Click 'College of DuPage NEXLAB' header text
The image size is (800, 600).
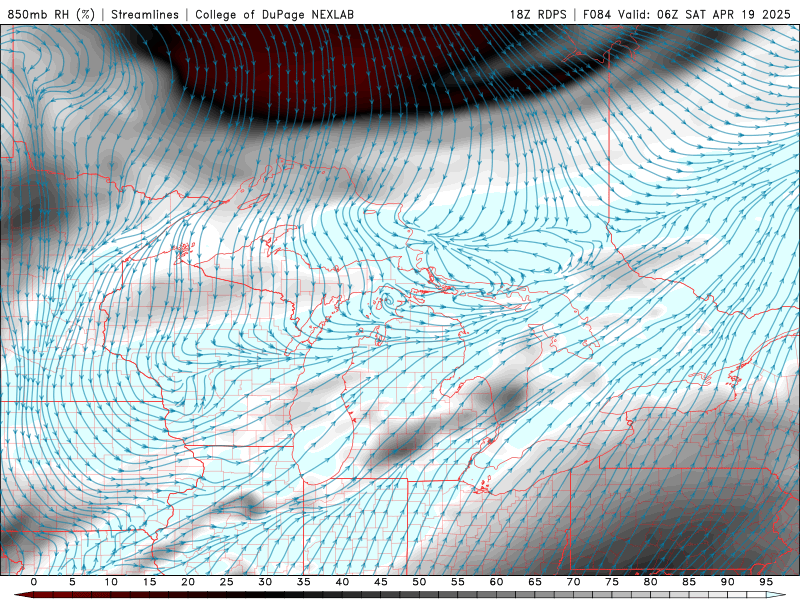pyautogui.click(x=274, y=14)
